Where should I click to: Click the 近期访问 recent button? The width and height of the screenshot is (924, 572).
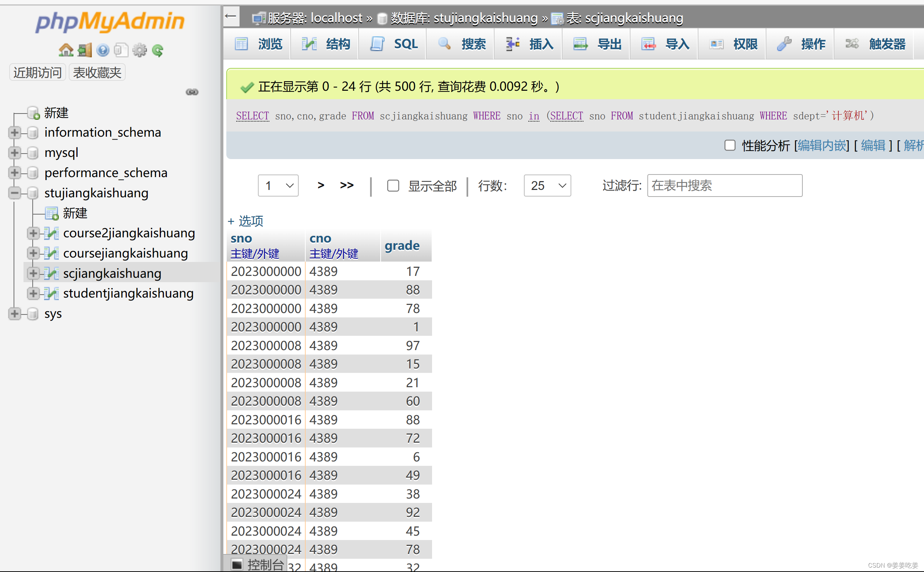pos(37,72)
